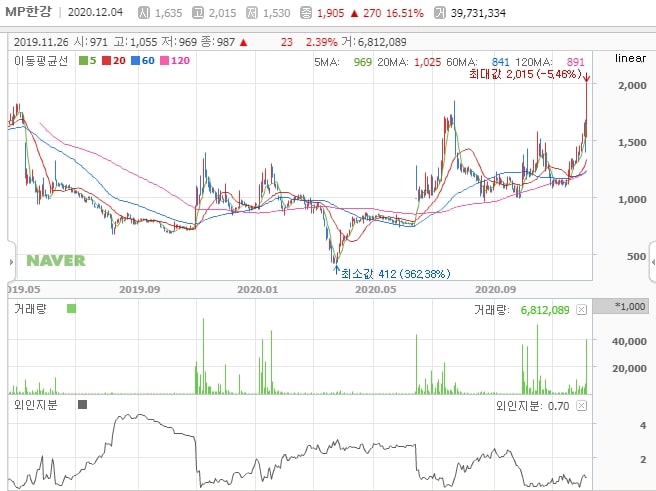The height and width of the screenshot is (491, 656).
Task: Click the date 2020.12.04 in header
Action: (x=95, y=12)
